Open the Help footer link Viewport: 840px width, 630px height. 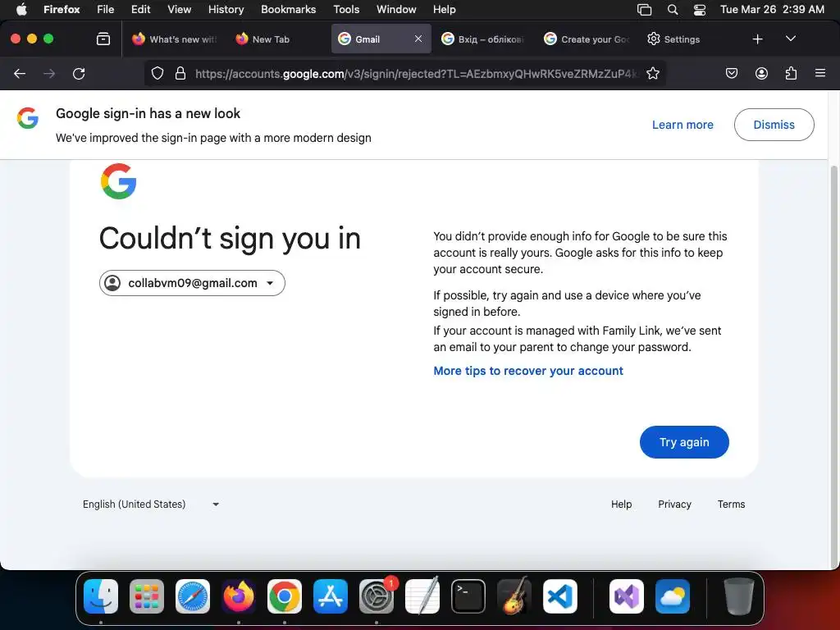pyautogui.click(x=622, y=504)
